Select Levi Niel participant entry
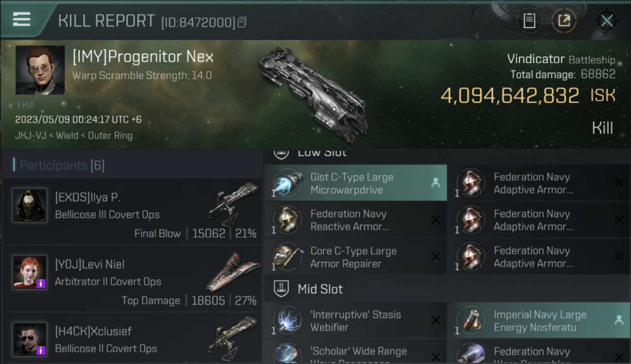 (132, 279)
